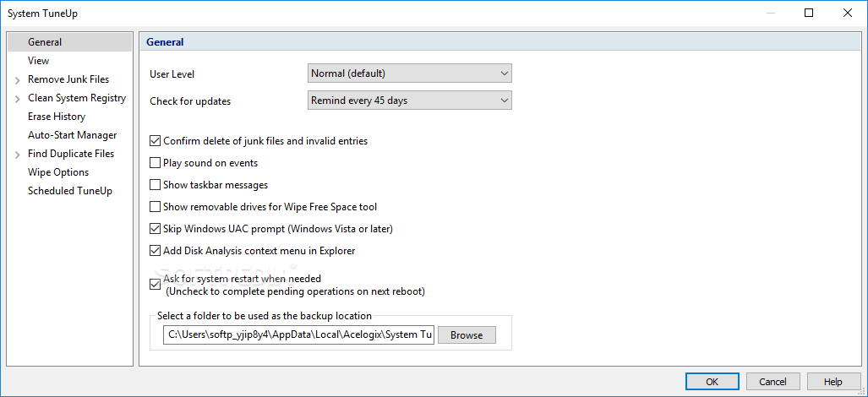The width and height of the screenshot is (868, 397).
Task: Open Help for this dialog
Action: 833,382
